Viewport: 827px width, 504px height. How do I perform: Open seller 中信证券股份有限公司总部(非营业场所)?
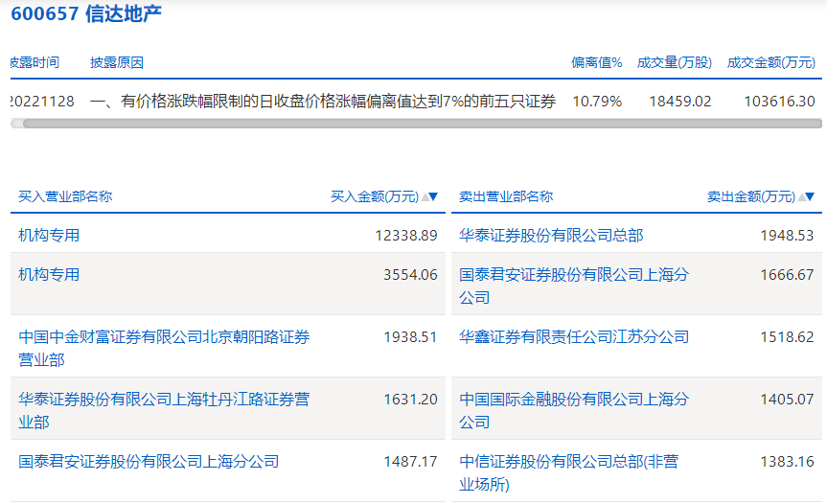[x=568, y=473]
